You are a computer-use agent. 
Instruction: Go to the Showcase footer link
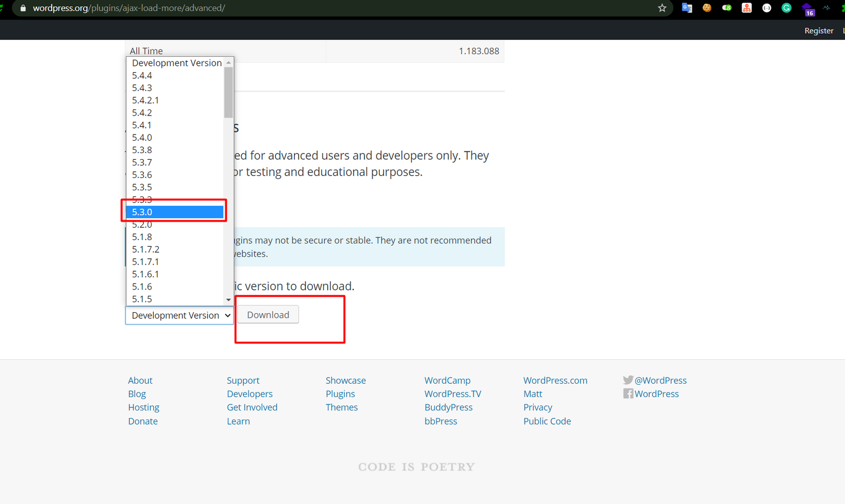click(x=346, y=380)
